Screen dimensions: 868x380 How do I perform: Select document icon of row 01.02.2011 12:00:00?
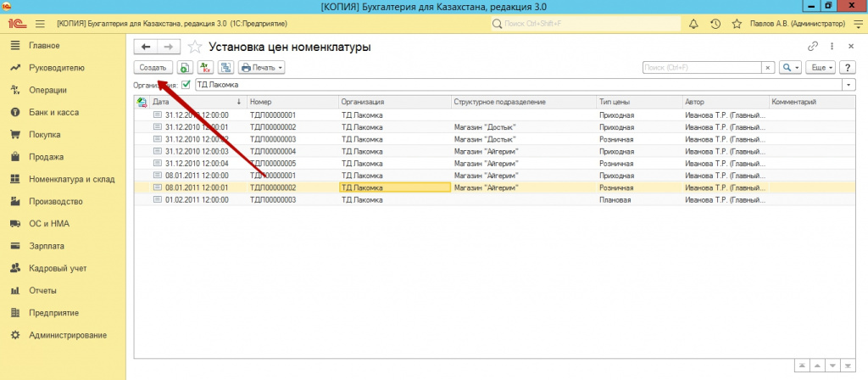point(157,199)
